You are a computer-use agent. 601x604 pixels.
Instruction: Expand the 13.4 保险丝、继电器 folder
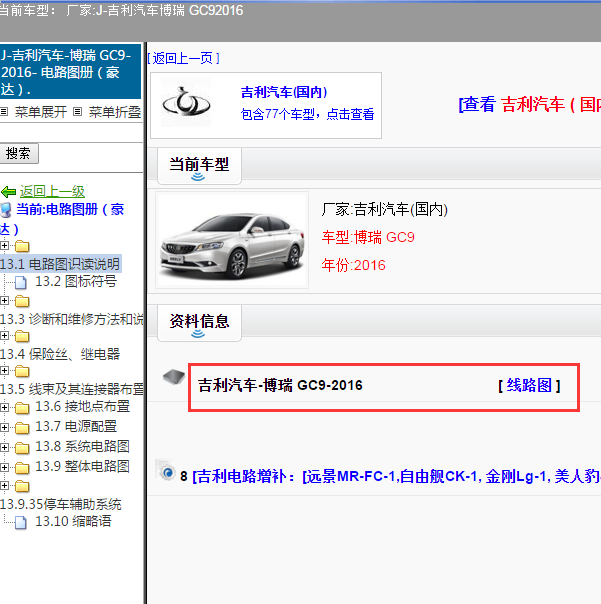click(4, 336)
